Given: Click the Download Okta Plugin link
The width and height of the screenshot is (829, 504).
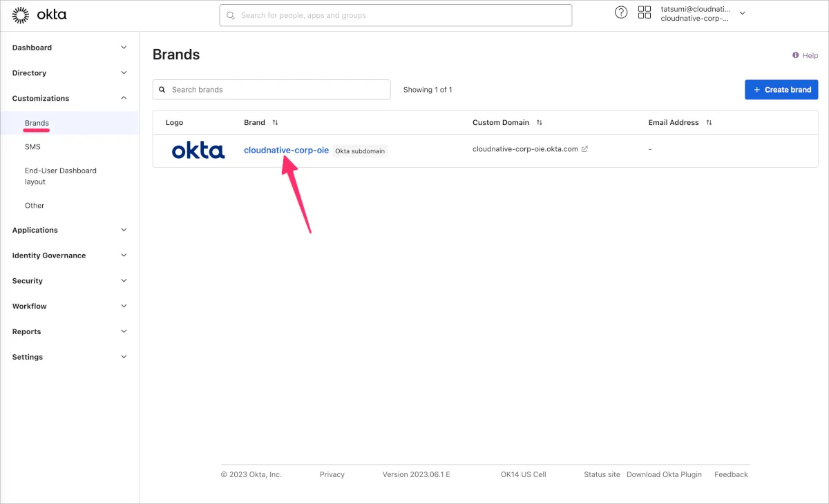Looking at the screenshot, I should 664,474.
